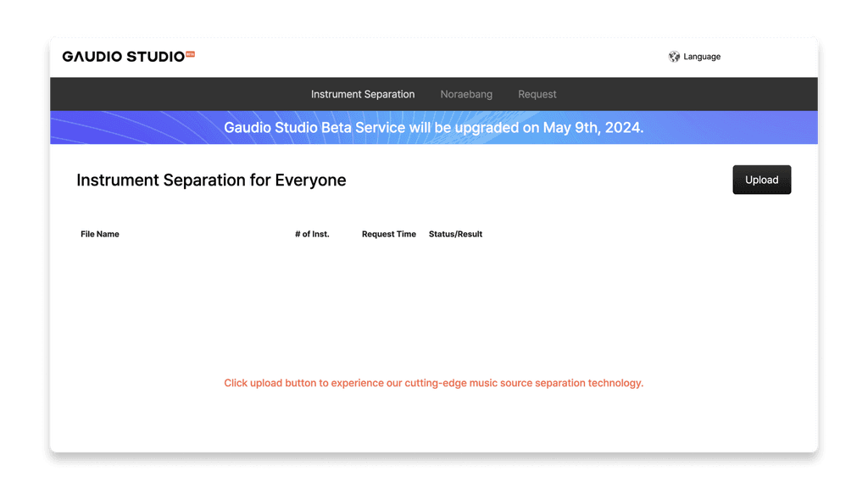Click the word GAUDIO in the logo
Image resolution: width=868 pixels, height=488 pixels.
coord(92,57)
